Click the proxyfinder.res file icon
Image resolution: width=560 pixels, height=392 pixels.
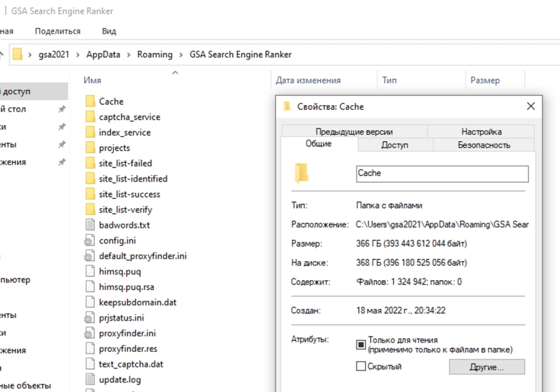click(90, 349)
